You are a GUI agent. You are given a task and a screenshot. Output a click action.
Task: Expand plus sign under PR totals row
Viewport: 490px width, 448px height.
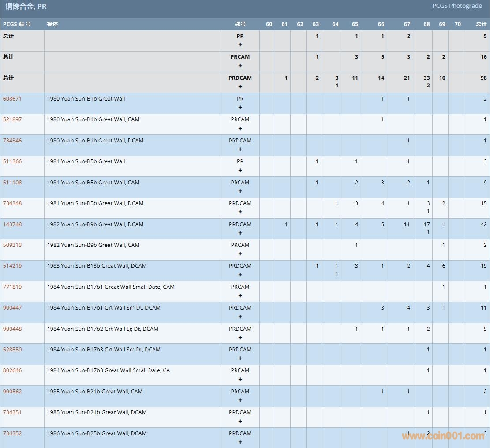pos(240,45)
